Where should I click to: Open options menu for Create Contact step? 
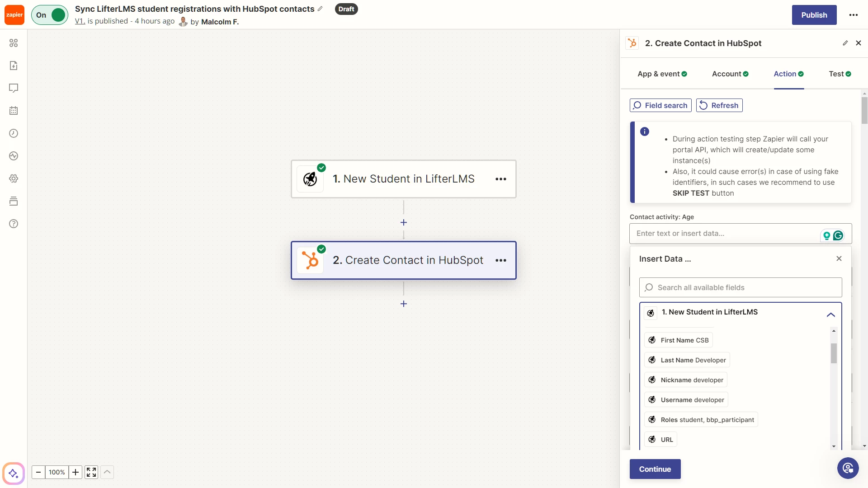tap(500, 260)
